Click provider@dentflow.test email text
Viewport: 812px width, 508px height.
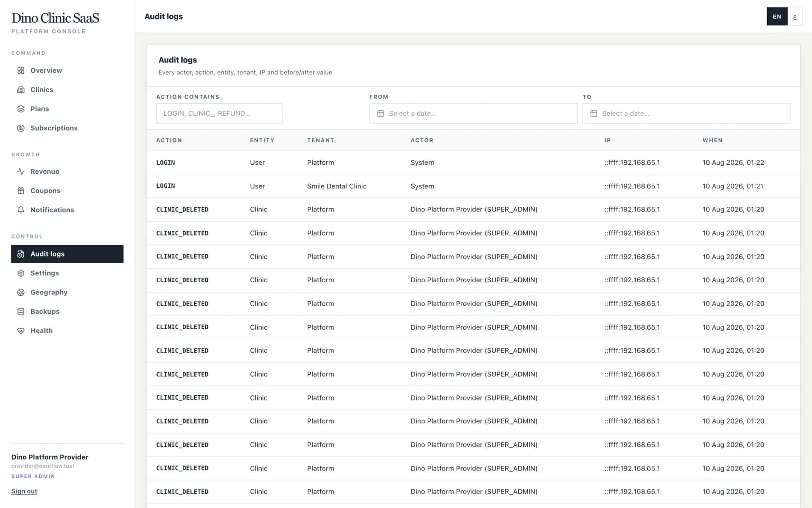tap(43, 466)
